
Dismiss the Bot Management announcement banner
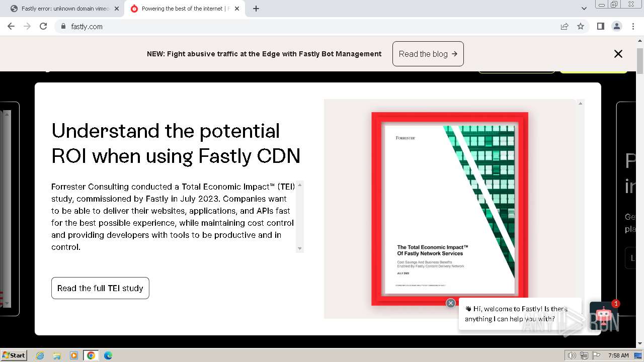[618, 54]
